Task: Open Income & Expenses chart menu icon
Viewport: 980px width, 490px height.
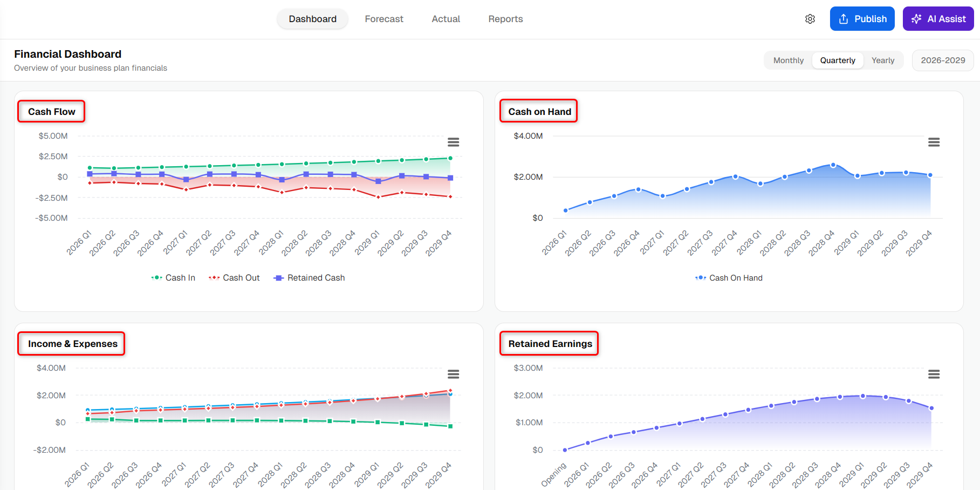Action: (x=453, y=374)
